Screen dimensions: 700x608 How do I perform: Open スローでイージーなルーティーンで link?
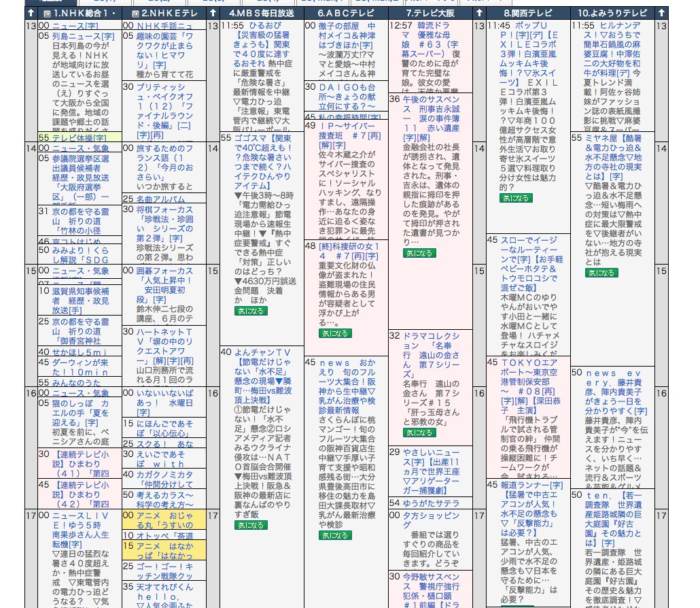[x=531, y=264]
